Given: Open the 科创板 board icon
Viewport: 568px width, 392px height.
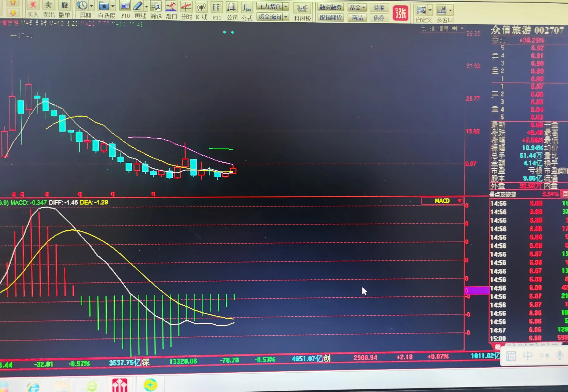Looking at the screenshot, I should [x=302, y=9].
